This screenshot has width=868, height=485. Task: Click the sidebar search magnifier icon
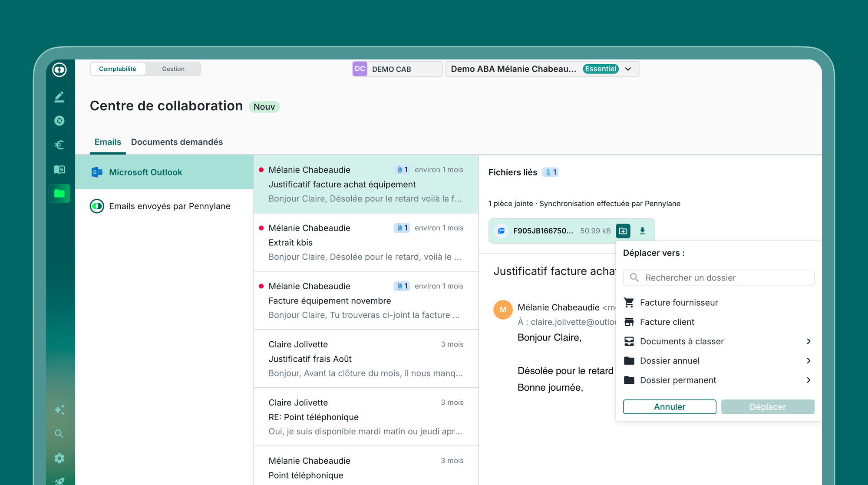[59, 434]
